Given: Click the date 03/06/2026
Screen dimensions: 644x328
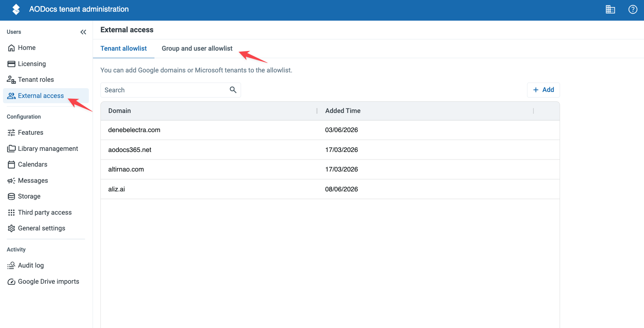Looking at the screenshot, I should (x=341, y=130).
